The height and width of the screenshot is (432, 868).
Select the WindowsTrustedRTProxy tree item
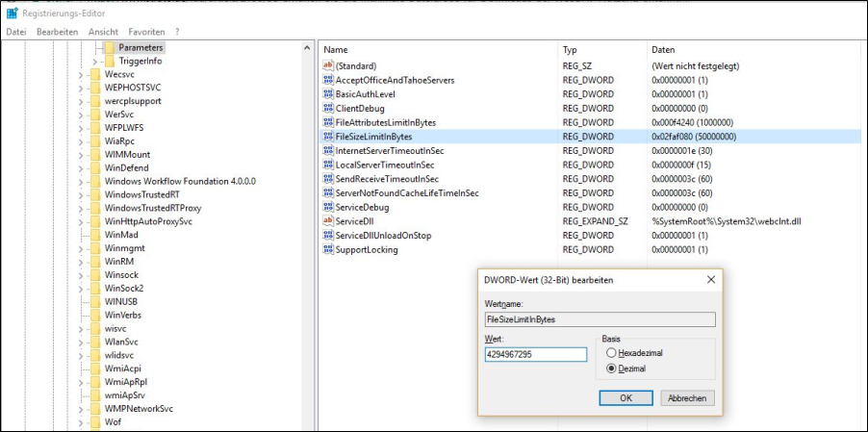pyautogui.click(x=153, y=208)
